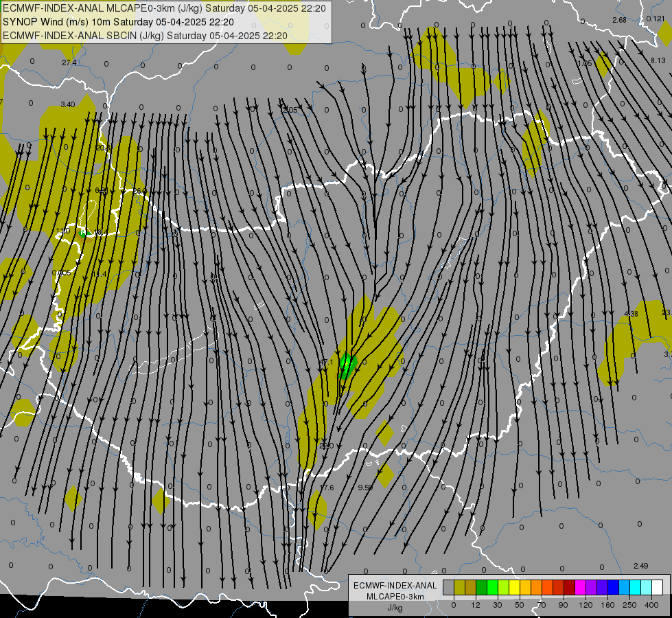Click the legend unit label J/kg

tap(395, 608)
